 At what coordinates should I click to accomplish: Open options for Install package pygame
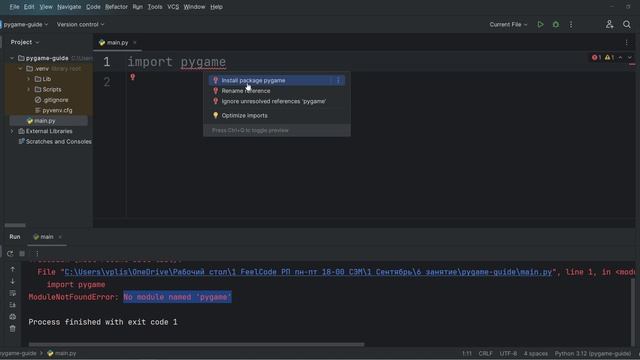(338, 80)
